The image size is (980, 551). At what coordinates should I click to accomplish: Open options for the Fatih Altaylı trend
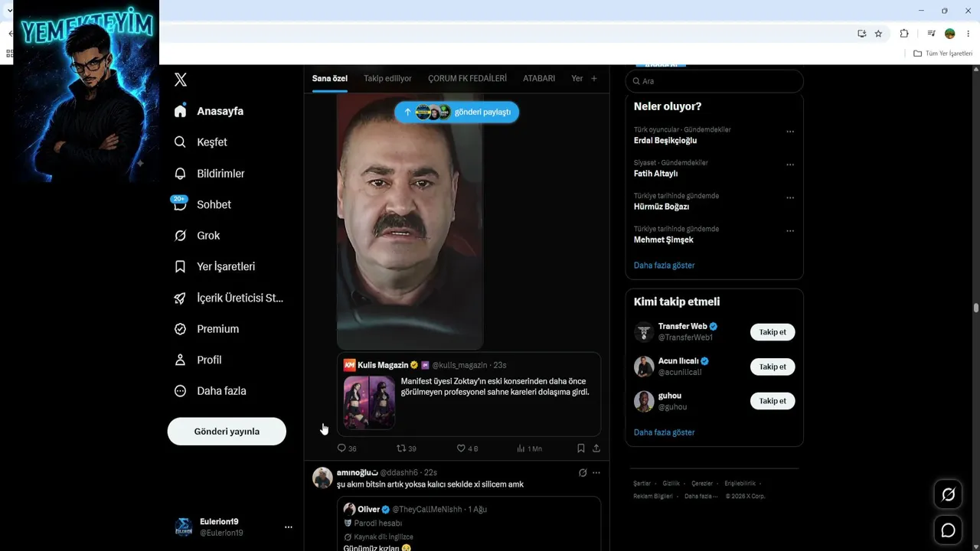[x=790, y=165]
